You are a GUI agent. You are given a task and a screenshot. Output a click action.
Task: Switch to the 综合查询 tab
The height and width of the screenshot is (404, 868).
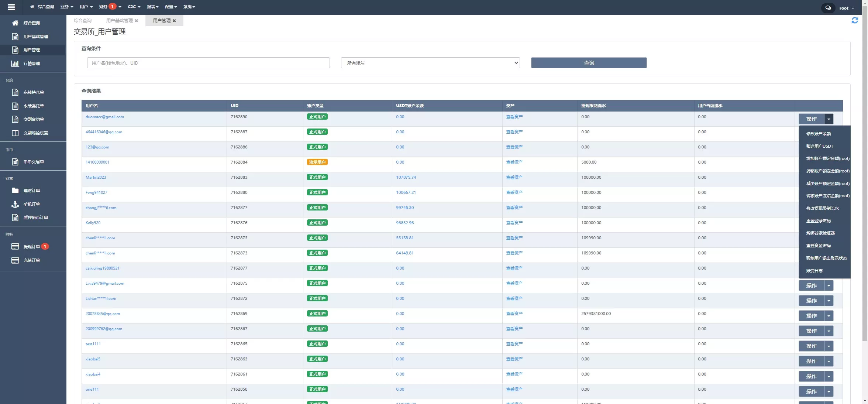(x=83, y=21)
